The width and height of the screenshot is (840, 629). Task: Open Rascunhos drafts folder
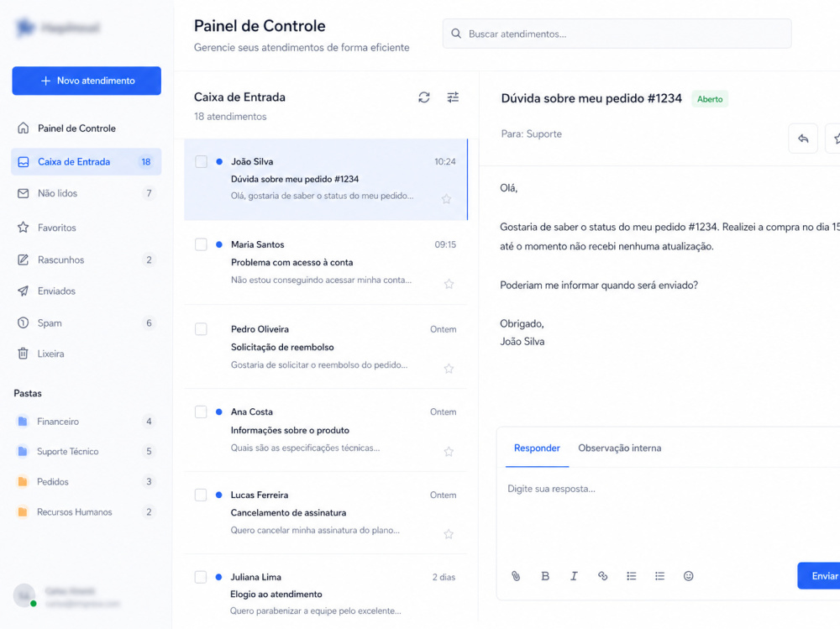[87, 259]
